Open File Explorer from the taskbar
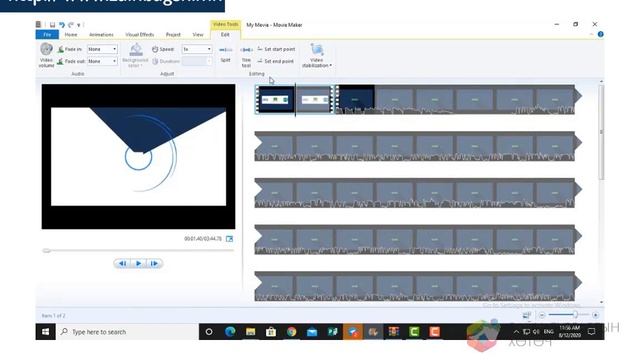This screenshot has width=640, height=360. [x=250, y=332]
